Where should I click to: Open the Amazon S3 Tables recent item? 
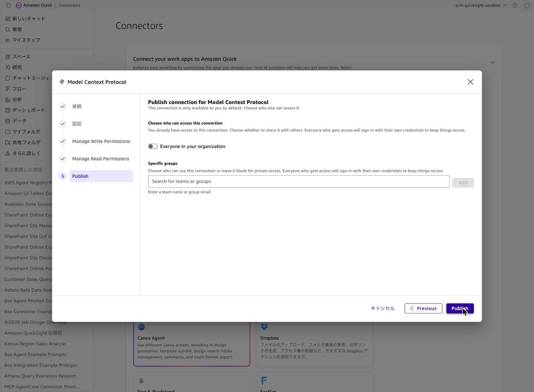pyautogui.click(x=28, y=194)
